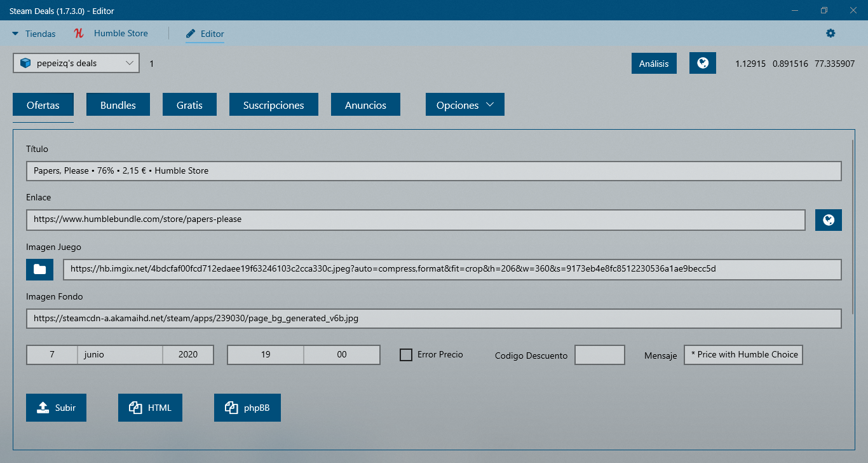The width and height of the screenshot is (868, 463).
Task: Switch to the Ofertas tab
Action: 43,105
